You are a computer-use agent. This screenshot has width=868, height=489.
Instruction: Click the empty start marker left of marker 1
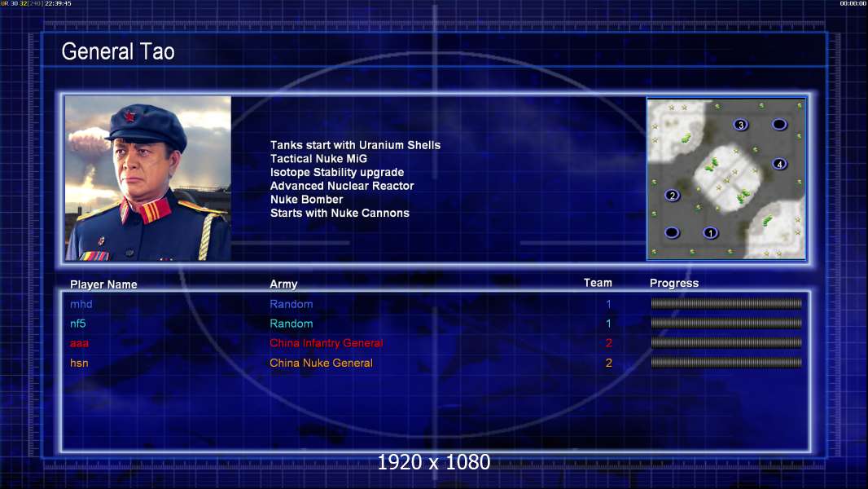click(672, 232)
